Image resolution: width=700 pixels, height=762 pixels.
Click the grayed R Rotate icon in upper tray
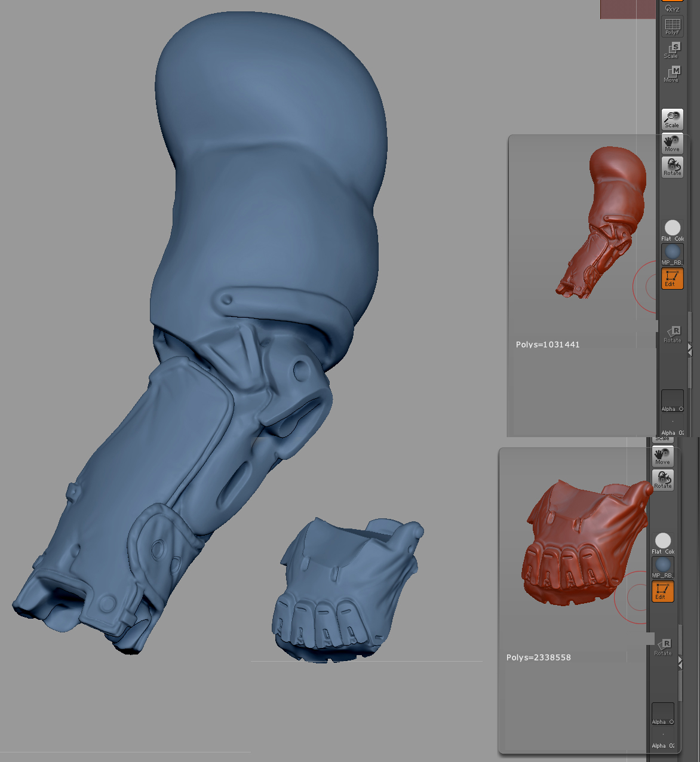coord(673,332)
